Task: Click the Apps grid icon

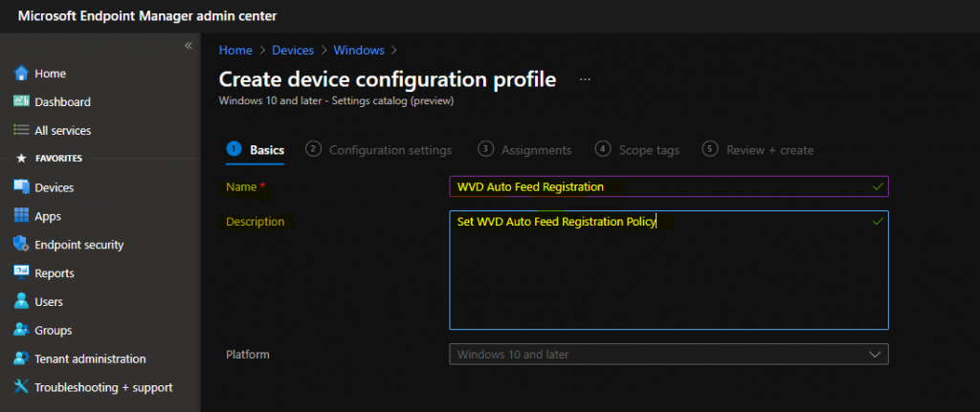Action: tap(21, 216)
